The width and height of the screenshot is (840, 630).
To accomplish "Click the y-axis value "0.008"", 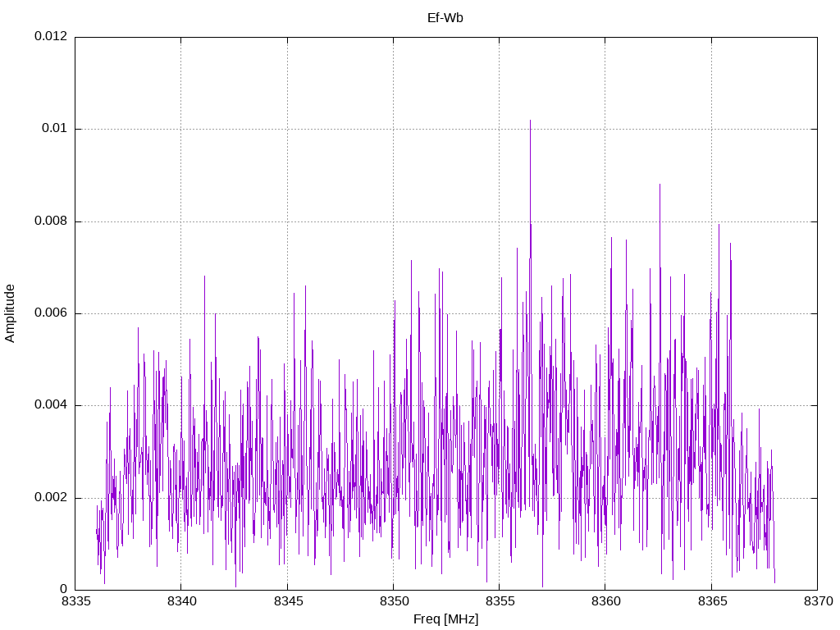I will coord(51,221).
